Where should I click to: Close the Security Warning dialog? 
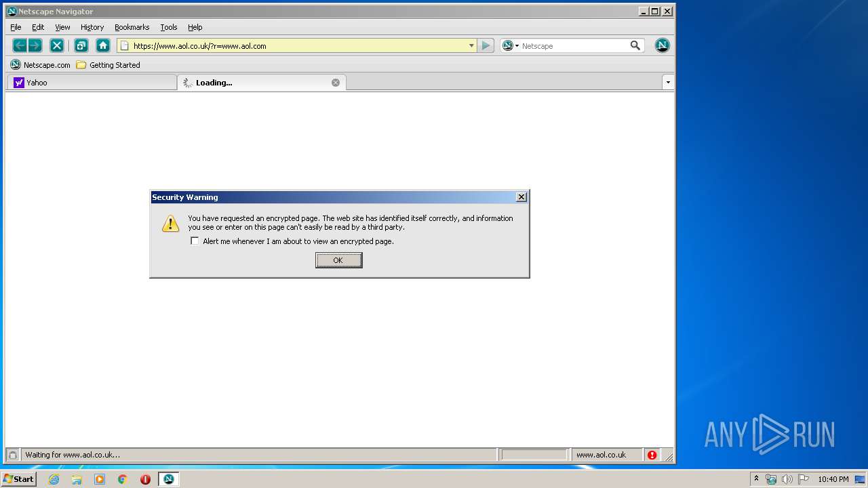(521, 197)
